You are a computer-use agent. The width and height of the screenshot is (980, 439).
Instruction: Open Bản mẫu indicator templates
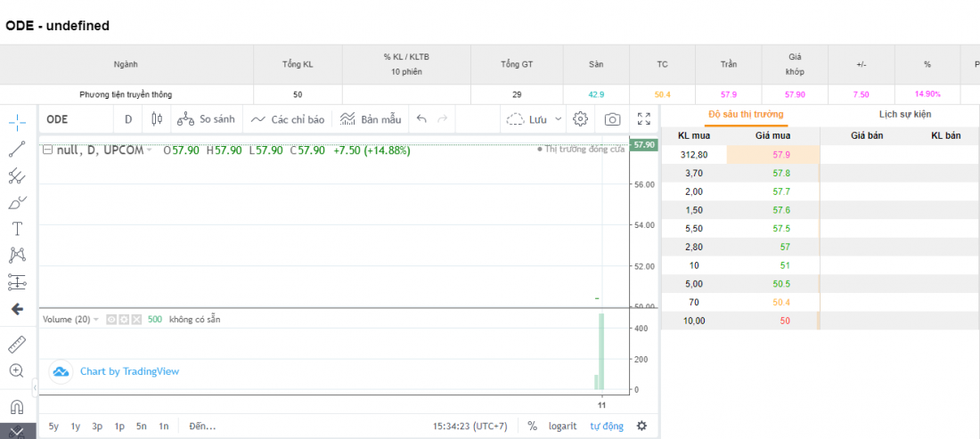(370, 119)
